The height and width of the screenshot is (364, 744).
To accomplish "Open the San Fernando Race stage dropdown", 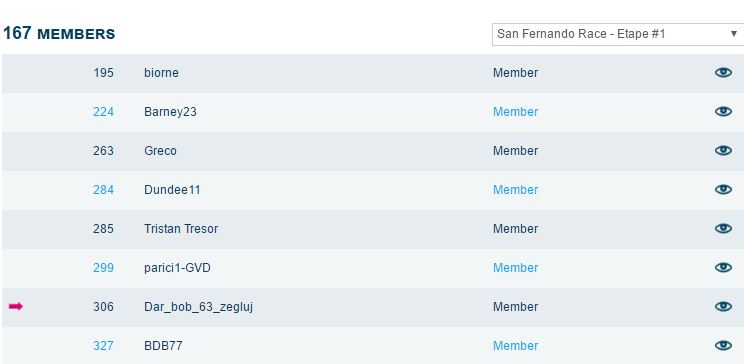I will click(x=618, y=34).
